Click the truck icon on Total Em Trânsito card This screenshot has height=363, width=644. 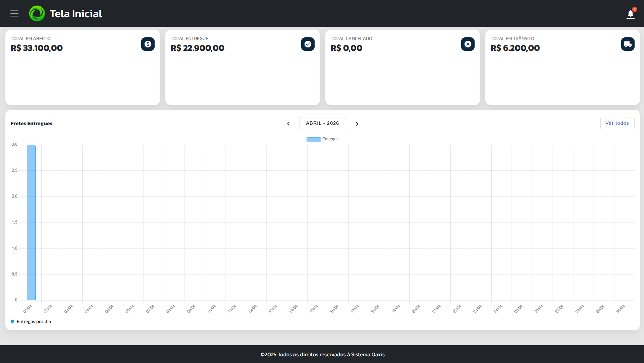tap(628, 44)
